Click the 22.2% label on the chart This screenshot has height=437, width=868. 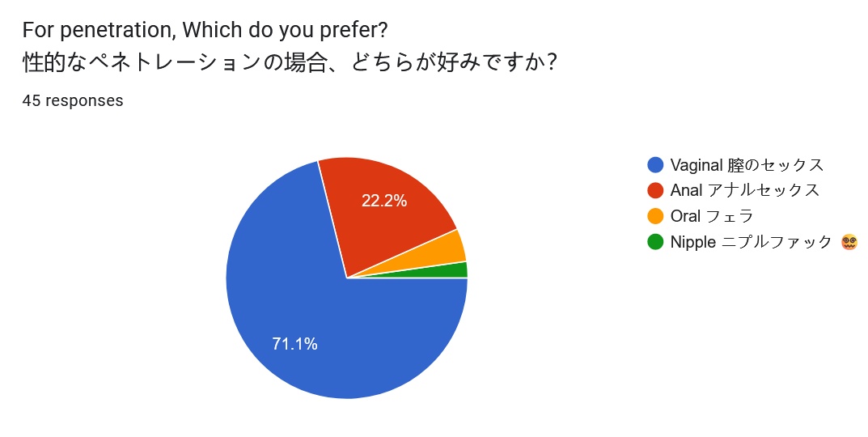(x=383, y=201)
